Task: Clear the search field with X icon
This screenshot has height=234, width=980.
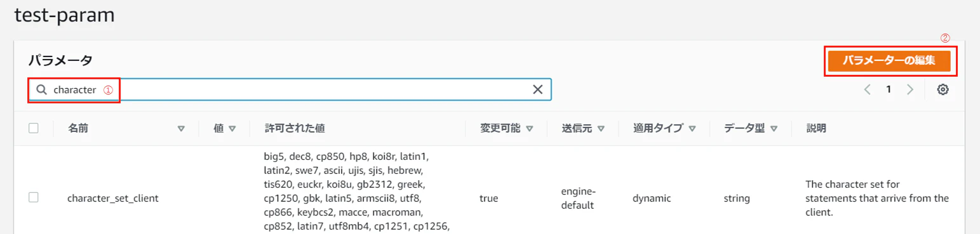Action: (x=537, y=89)
